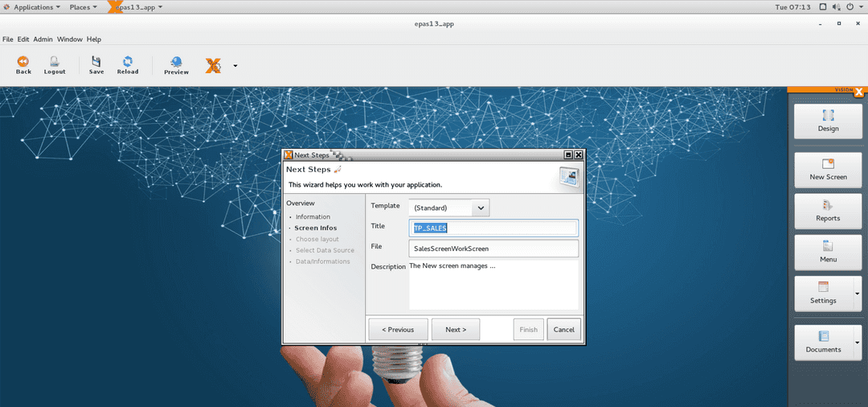Screen dimensions: 868x407
Task: Open the Admin menu
Action: (x=43, y=39)
